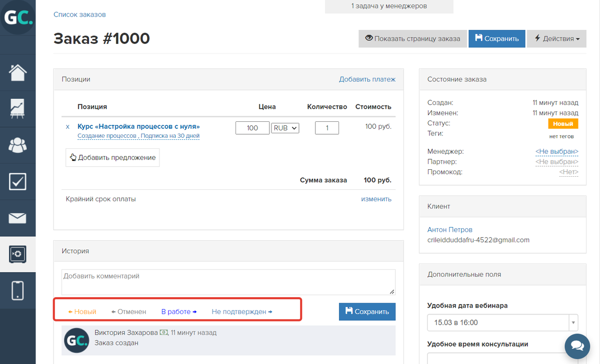Open the home icon in sidebar
Image resolution: width=600 pixels, height=364 pixels.
17,72
